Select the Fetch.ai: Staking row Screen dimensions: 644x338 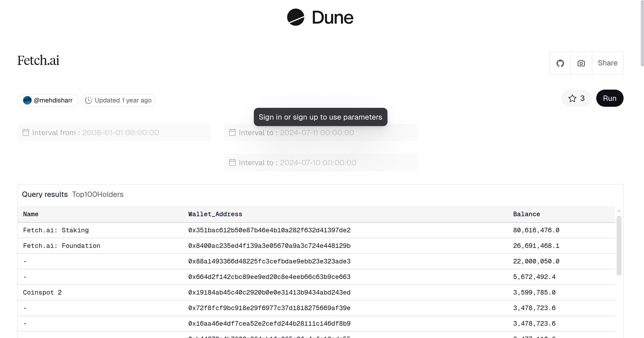[56, 230]
